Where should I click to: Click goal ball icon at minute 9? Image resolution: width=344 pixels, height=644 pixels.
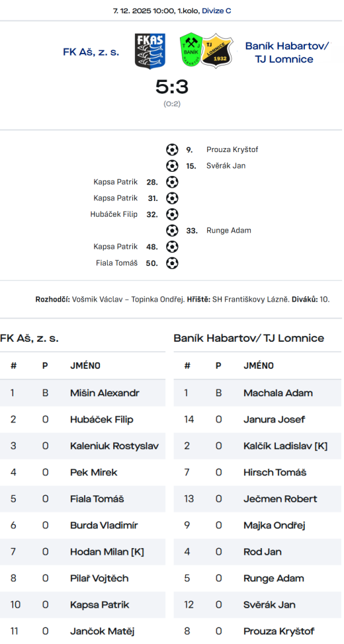[x=172, y=149]
